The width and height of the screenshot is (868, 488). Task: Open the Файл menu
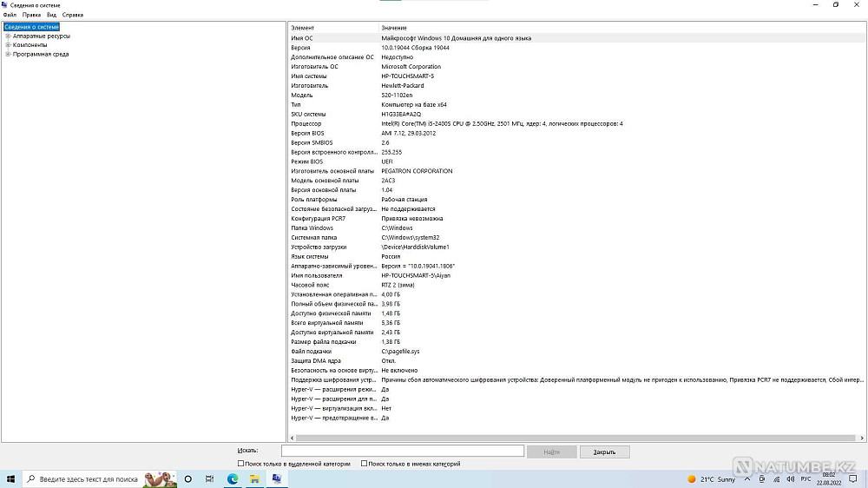click(x=10, y=15)
